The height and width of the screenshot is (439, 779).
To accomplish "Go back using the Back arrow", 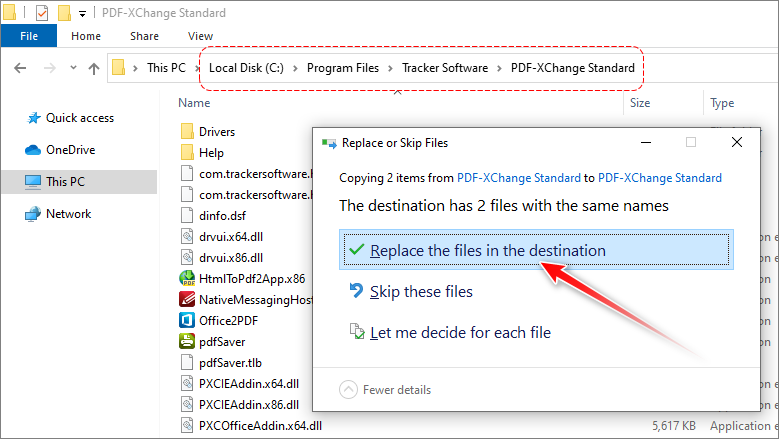I will tap(20, 68).
